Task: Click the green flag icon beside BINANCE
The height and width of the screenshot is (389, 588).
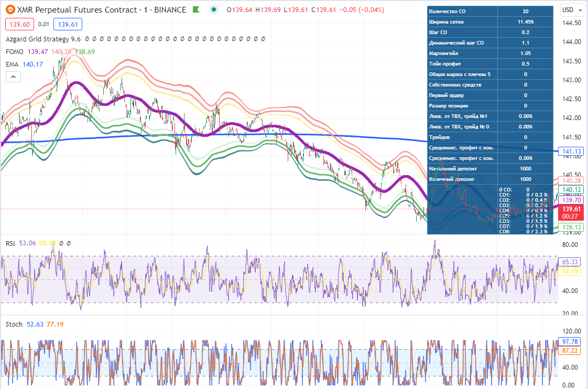Action: [195, 9]
